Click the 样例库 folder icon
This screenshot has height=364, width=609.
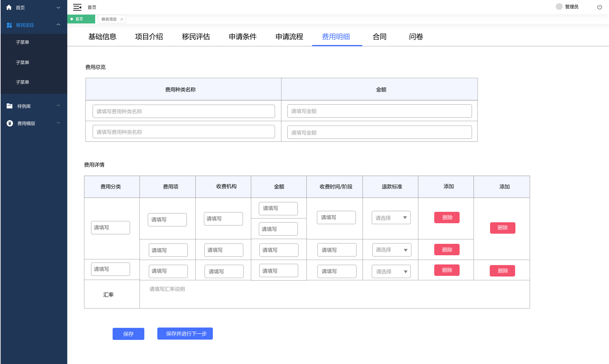(10, 106)
